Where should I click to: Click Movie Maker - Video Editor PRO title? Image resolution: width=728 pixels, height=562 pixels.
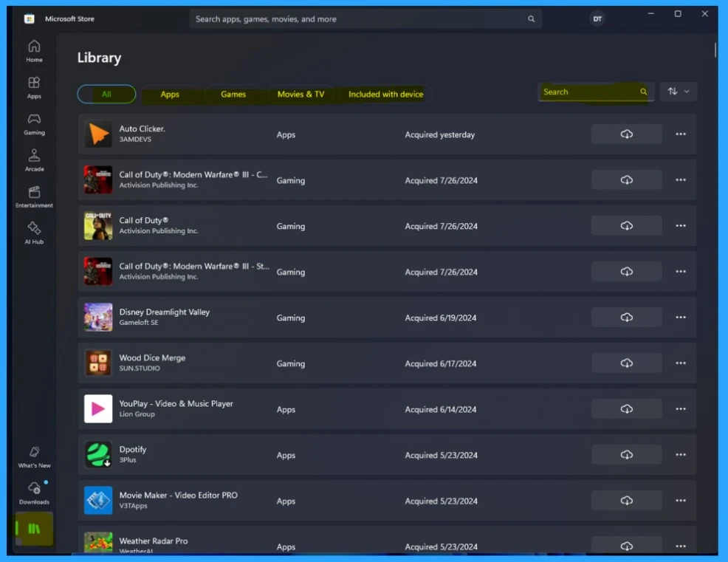(x=178, y=495)
